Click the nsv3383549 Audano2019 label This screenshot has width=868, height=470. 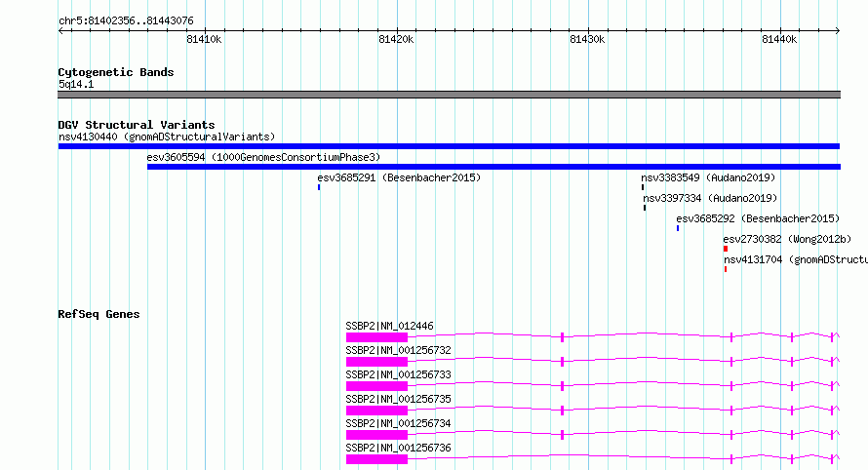coord(708,177)
